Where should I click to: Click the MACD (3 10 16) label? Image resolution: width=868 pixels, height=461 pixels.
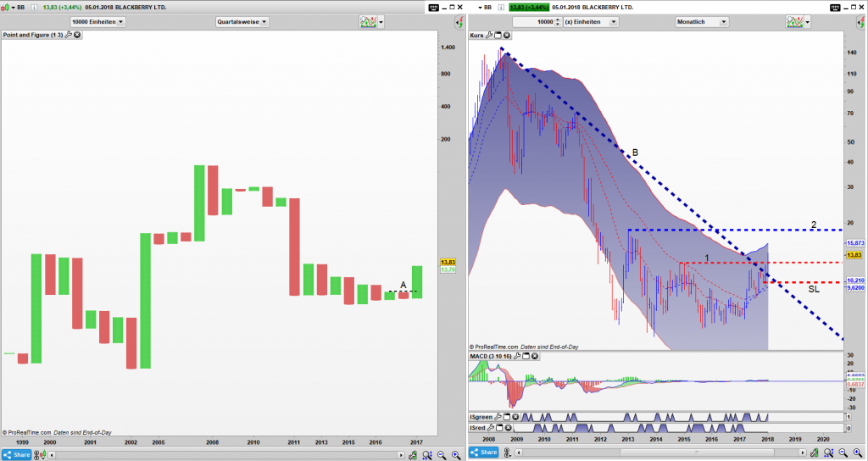(x=491, y=356)
